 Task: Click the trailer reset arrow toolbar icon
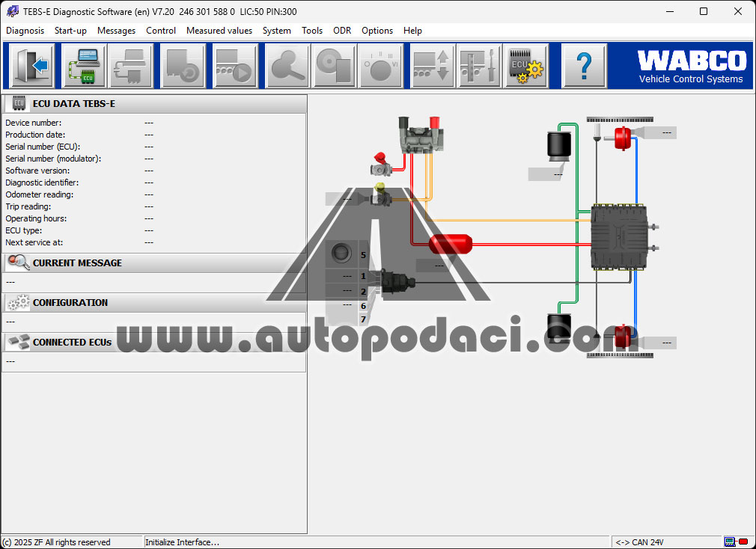[x=183, y=66]
